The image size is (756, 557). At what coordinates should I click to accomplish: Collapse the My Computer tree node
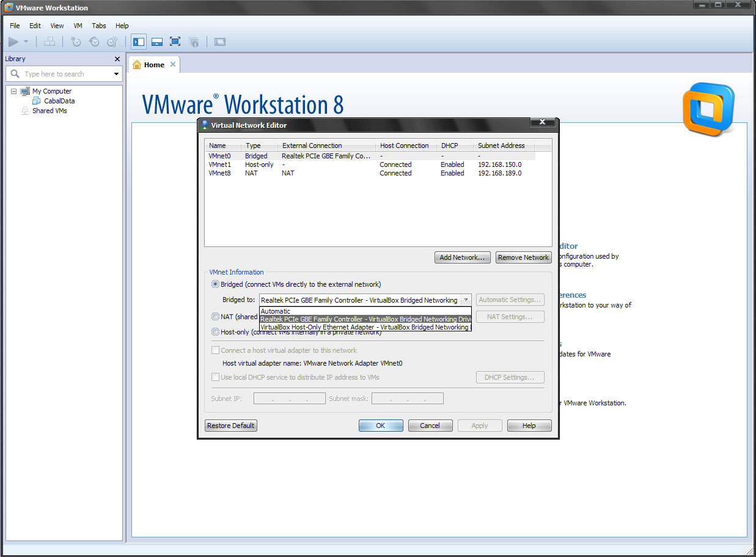tap(13, 91)
